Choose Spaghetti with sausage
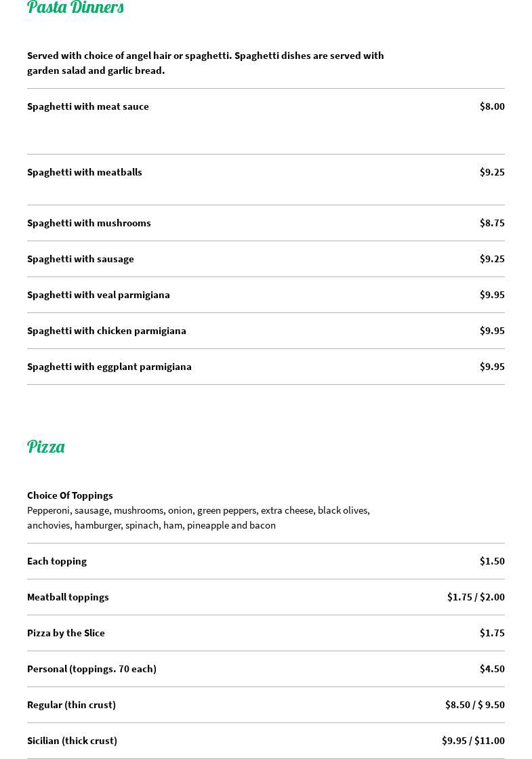Image resolution: width=532 pixels, height=759 pixels. (81, 259)
